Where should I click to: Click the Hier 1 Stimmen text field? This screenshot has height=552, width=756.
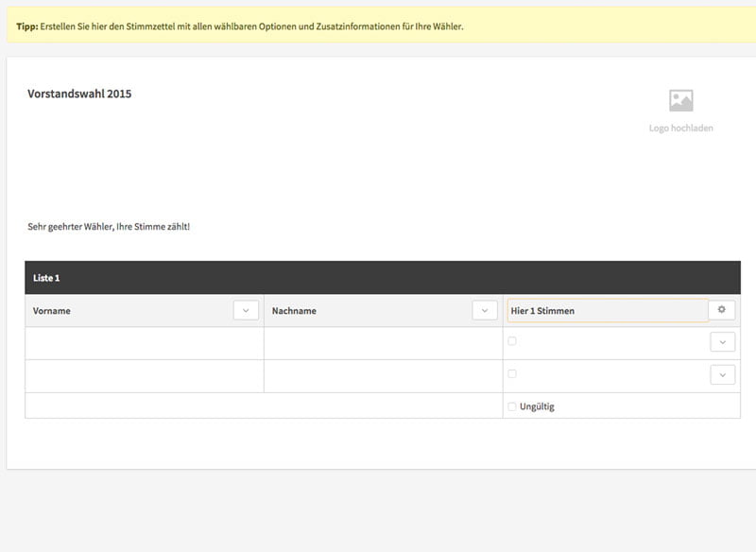pos(607,310)
